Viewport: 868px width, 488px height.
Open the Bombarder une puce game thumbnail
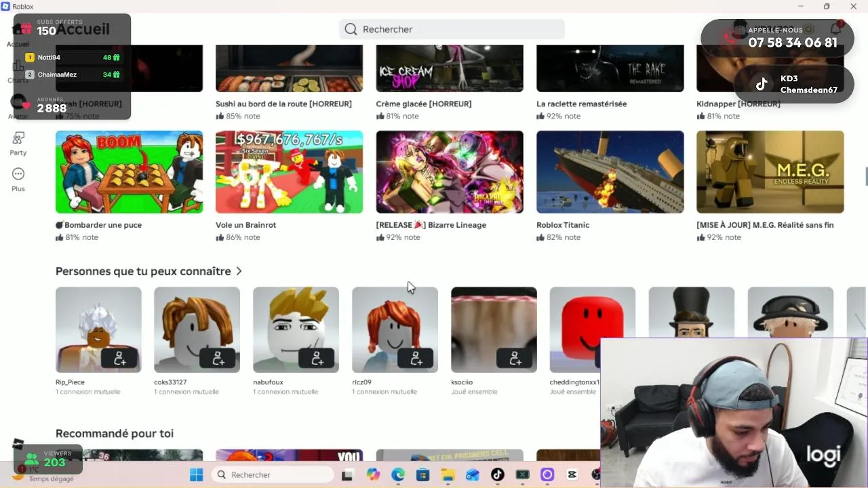[x=129, y=172]
